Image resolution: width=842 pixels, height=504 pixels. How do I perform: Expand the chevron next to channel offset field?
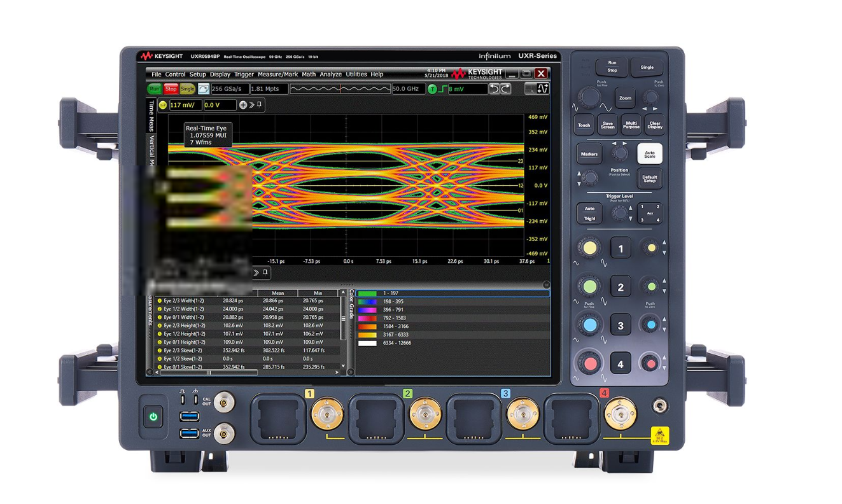(252, 105)
